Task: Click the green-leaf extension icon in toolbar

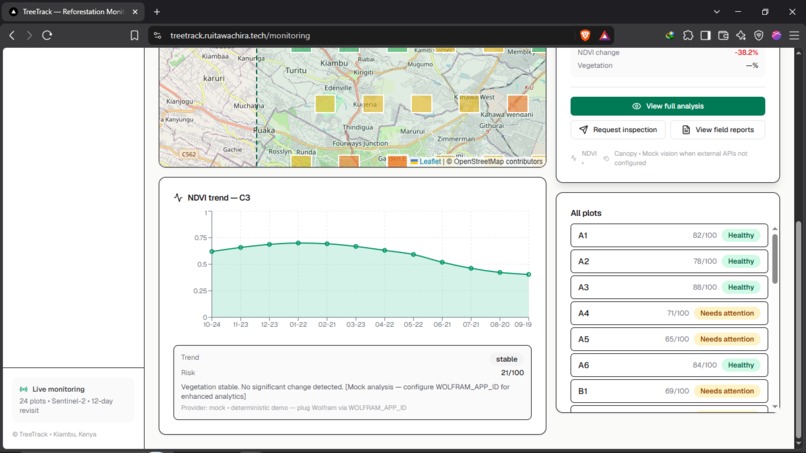Action: (x=670, y=35)
